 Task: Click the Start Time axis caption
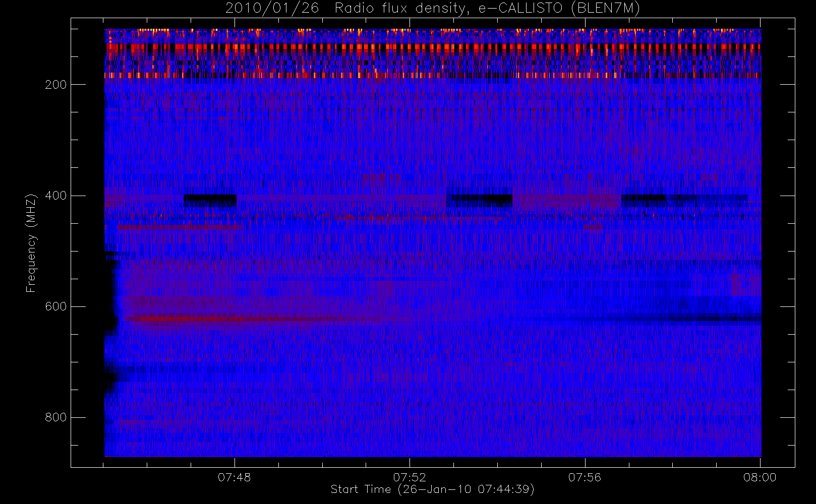coord(432,489)
